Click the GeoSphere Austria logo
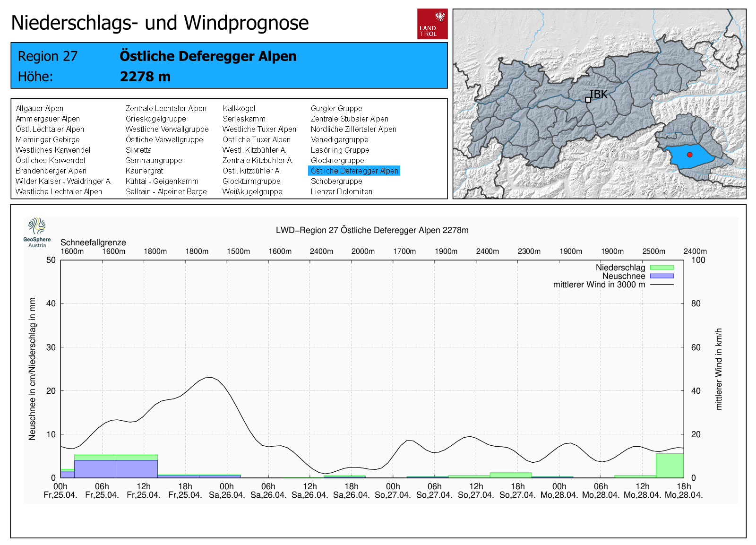 pyautogui.click(x=37, y=232)
